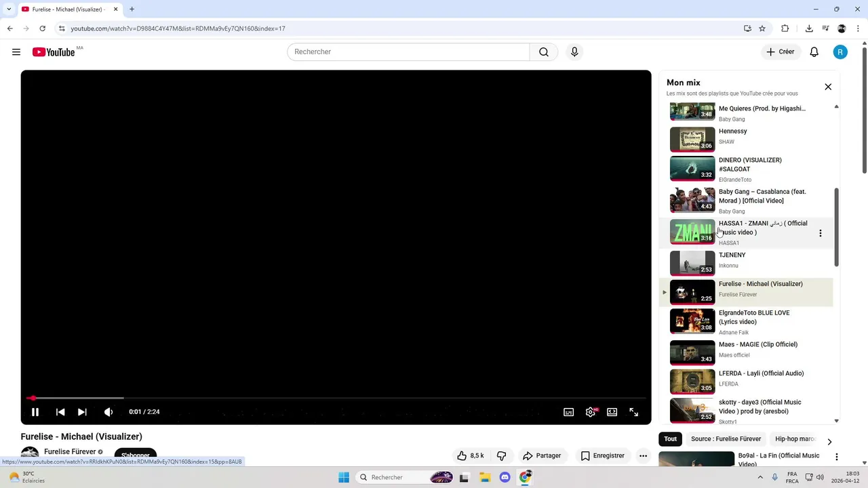Focus the YouTube Rechercher search field
This screenshot has width=868, height=488.
click(x=408, y=52)
